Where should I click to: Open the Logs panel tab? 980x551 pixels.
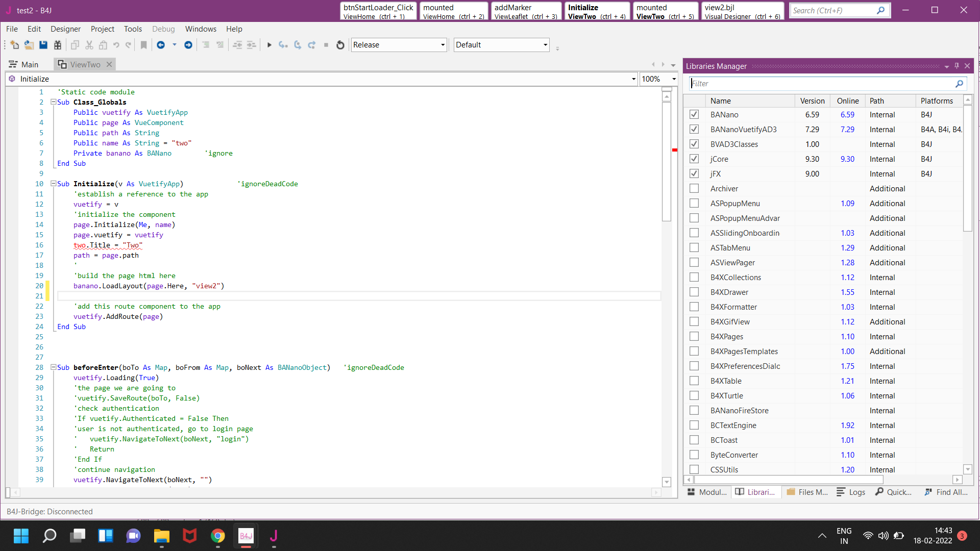point(851,492)
